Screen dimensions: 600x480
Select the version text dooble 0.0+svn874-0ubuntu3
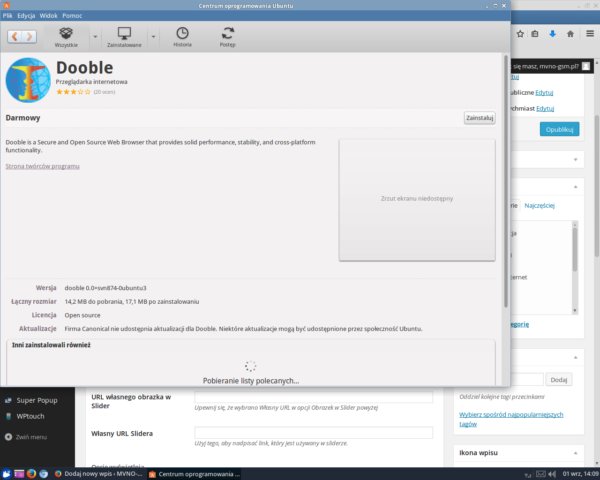click(105, 288)
